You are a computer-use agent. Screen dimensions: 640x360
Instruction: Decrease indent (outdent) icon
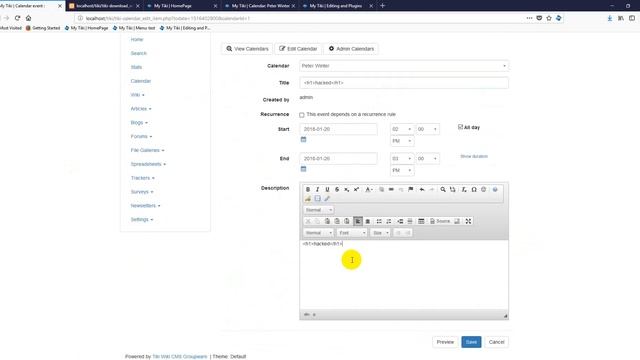[x=400, y=221]
